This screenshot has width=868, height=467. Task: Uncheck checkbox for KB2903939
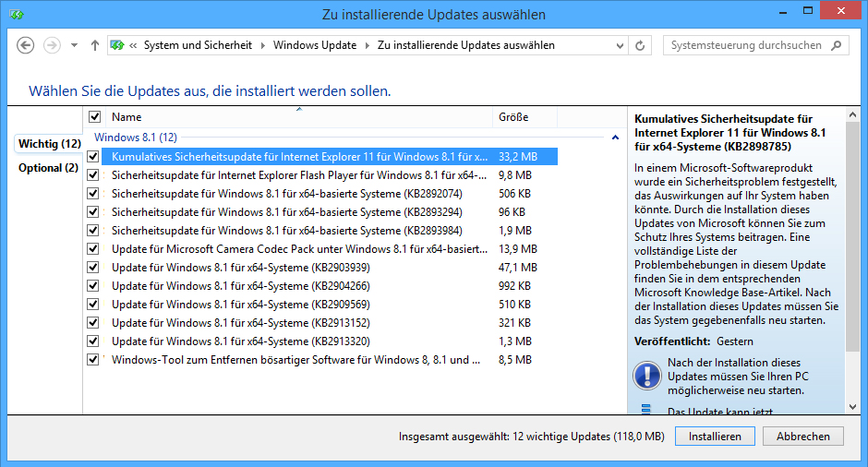[93, 268]
